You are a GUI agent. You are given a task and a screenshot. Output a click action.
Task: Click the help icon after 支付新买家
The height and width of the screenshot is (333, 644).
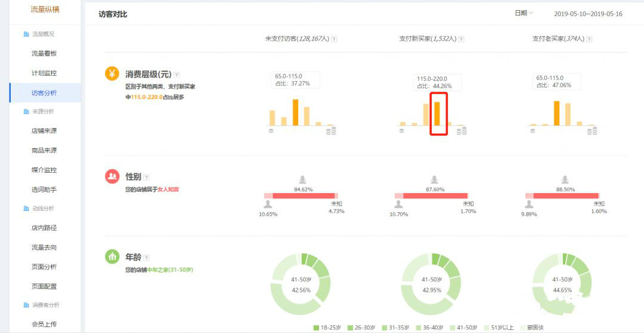461,39
